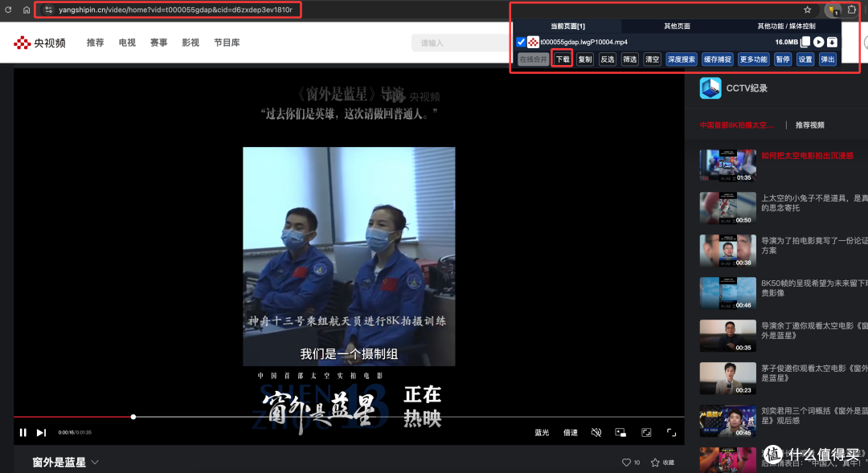This screenshot has height=473, width=868.
Task: Switch to 当前页面[1] tab
Action: (567, 26)
